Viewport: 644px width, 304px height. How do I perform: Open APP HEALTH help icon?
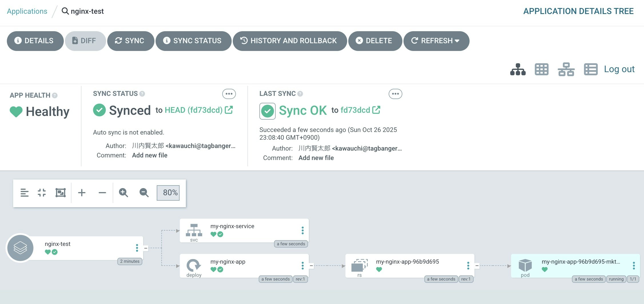(55, 95)
